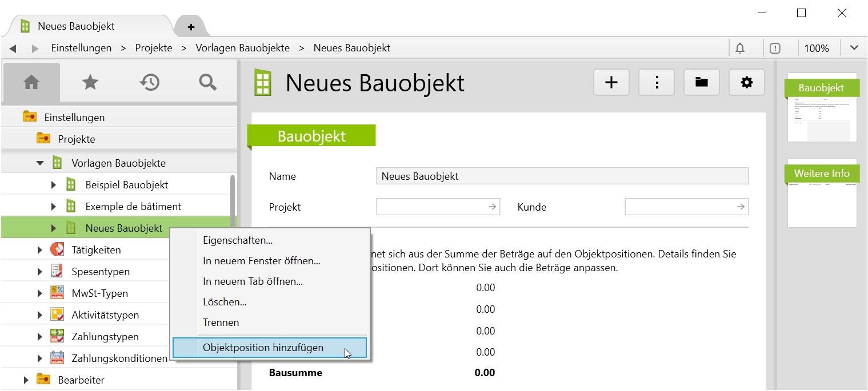
Task: Select Eigenschaften... in the context menu
Action: 238,240
